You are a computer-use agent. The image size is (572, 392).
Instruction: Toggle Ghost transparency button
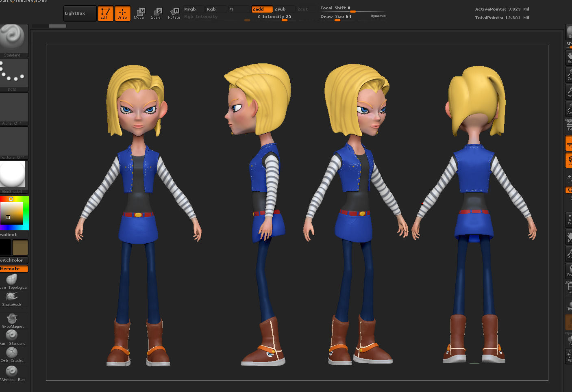click(569, 322)
